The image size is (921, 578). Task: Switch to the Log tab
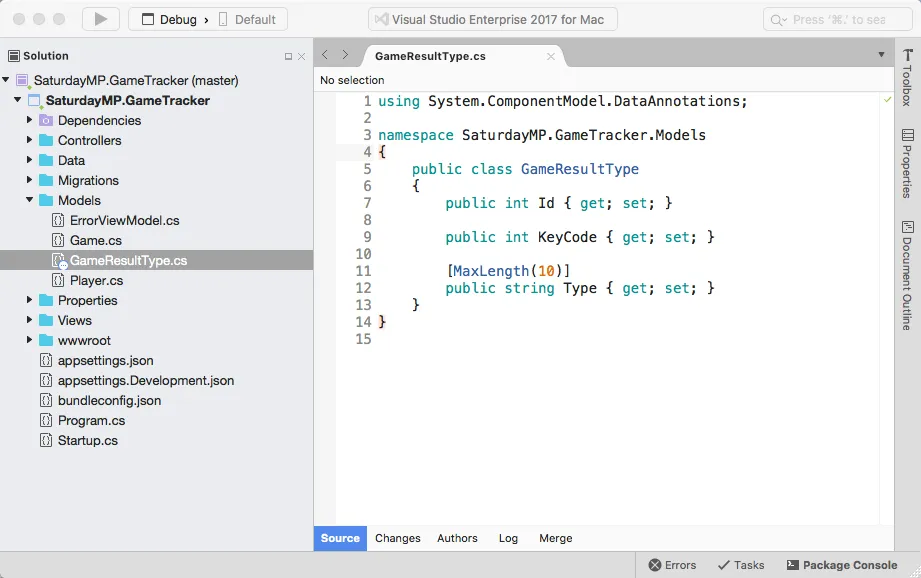[x=508, y=538]
